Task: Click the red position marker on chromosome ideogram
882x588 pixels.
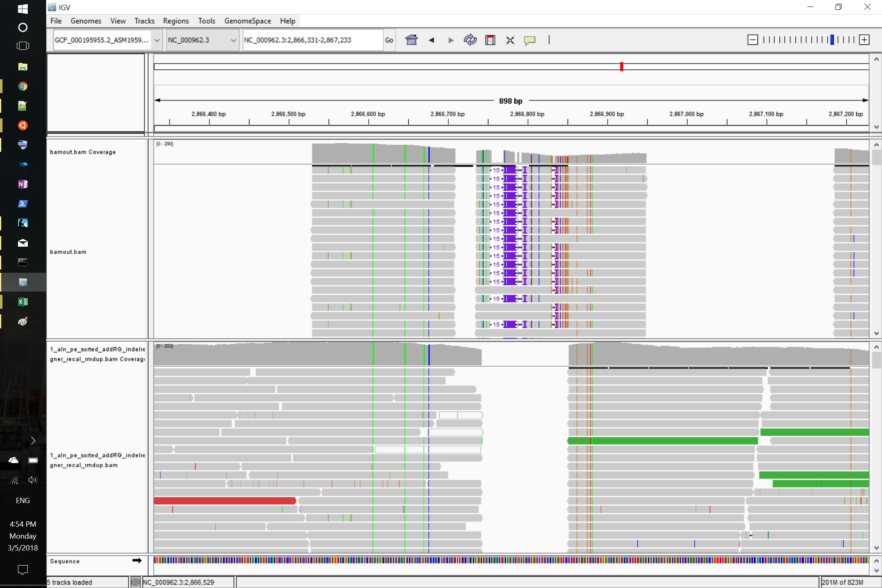Action: pos(621,67)
